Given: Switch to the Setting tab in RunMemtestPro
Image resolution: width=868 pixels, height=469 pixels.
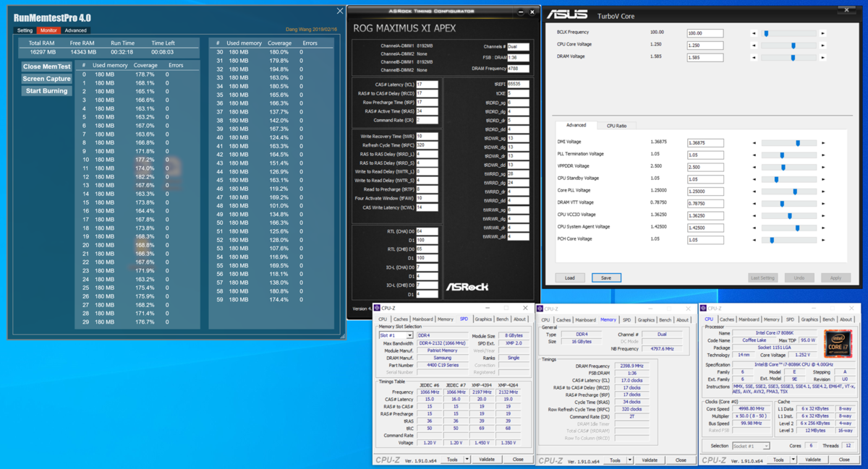Looking at the screenshot, I should pos(25,30).
